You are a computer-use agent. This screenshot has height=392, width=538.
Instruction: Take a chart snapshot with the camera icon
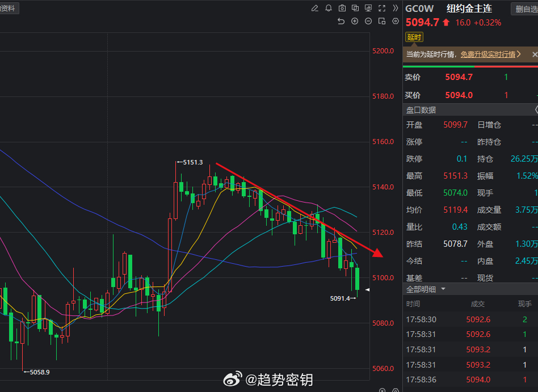point(342,8)
